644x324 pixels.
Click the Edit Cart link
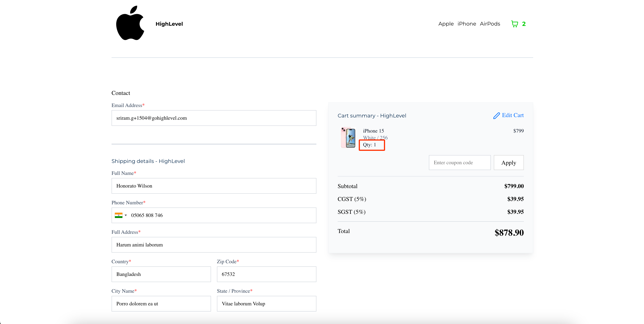click(x=512, y=115)
